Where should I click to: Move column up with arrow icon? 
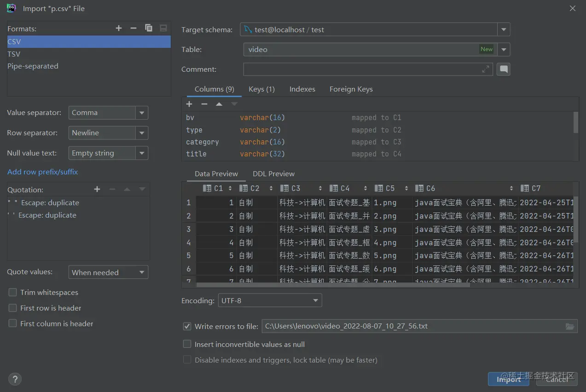(219, 104)
